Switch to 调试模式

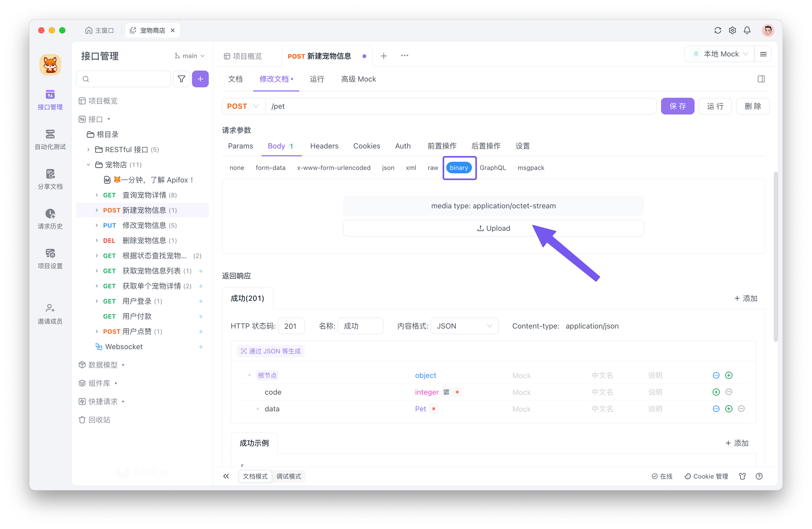(x=288, y=476)
